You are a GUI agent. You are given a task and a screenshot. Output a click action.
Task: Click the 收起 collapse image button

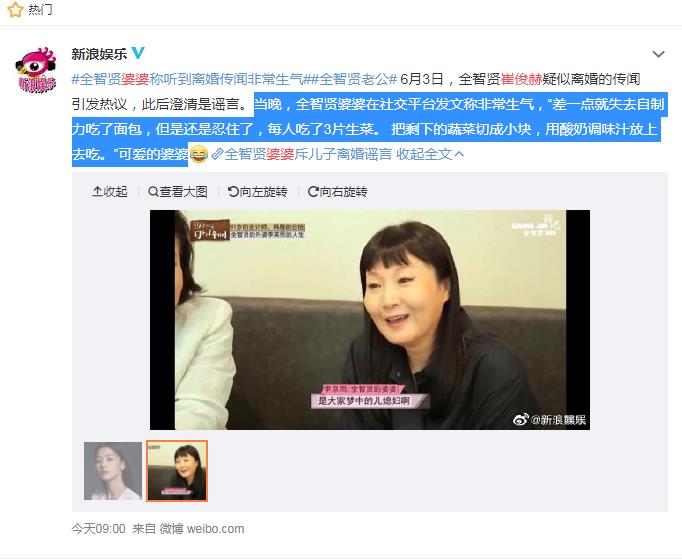[x=110, y=191]
